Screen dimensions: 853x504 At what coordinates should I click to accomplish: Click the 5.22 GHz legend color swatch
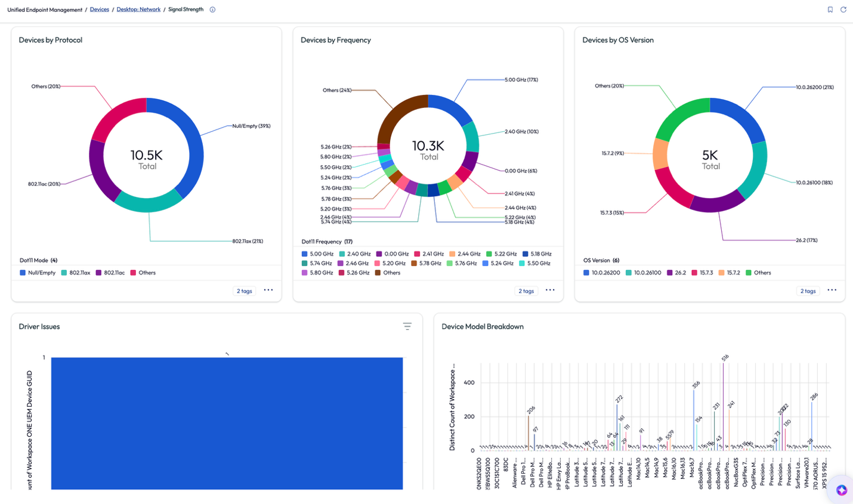tap(489, 253)
